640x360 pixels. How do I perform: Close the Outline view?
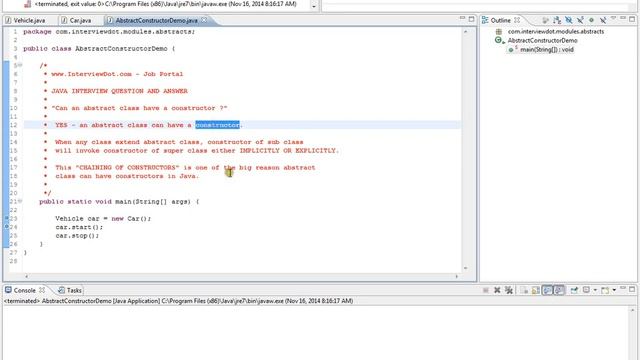[x=517, y=20]
